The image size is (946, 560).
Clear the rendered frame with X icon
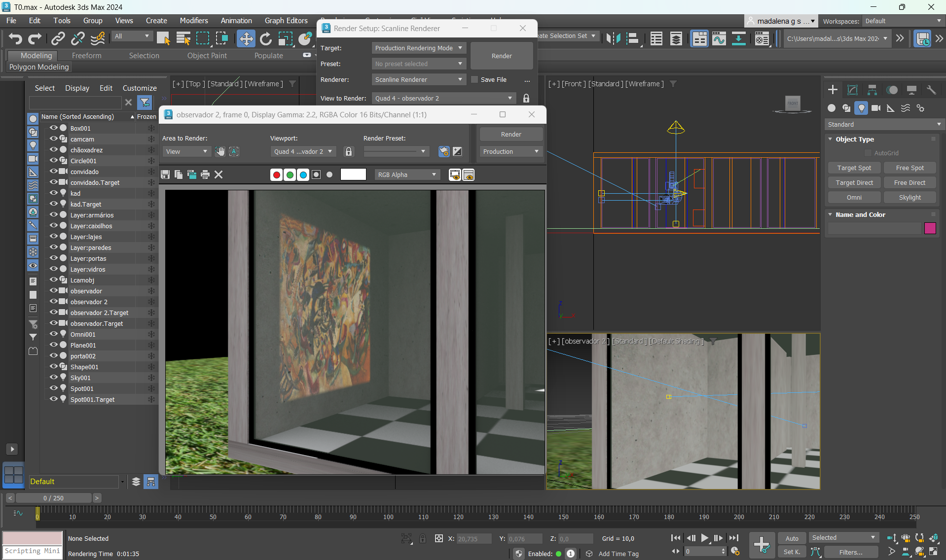click(x=218, y=175)
